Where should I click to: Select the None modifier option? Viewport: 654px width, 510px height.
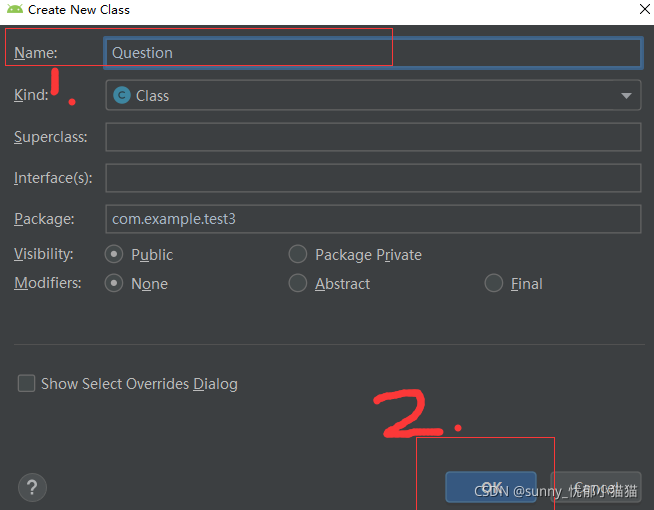click(x=113, y=283)
